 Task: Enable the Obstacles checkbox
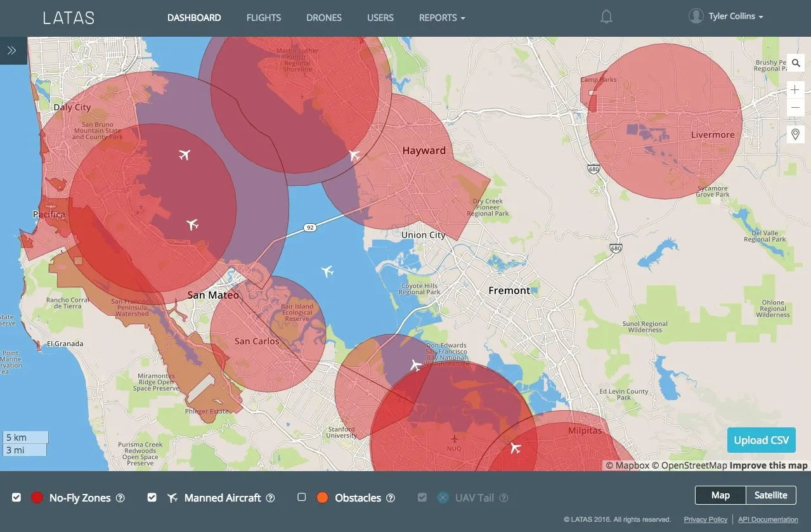pyautogui.click(x=302, y=498)
